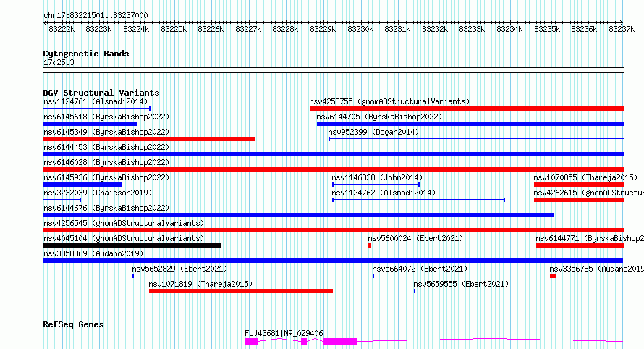Select the nsv6145349 red variant bar
The image size is (644, 349).
click(148, 139)
